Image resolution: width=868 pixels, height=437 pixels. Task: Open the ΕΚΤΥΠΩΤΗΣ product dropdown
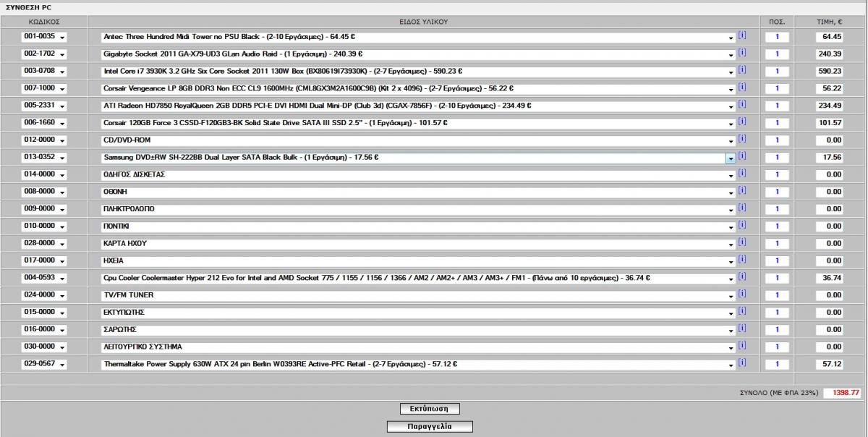419,312
